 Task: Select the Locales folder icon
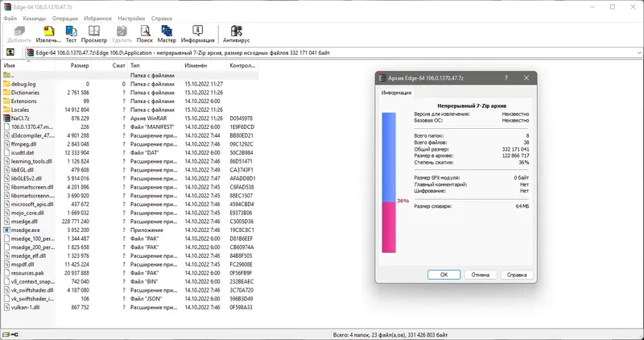pos(6,110)
